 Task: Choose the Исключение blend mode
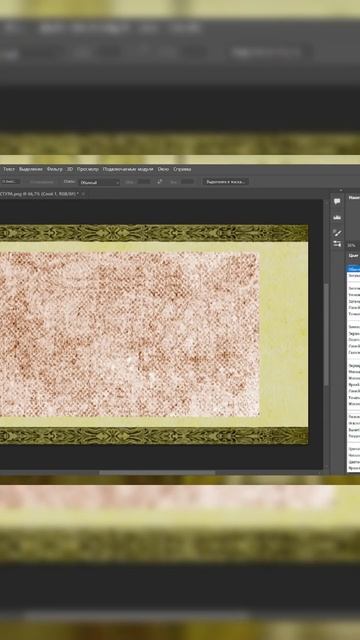(353, 423)
